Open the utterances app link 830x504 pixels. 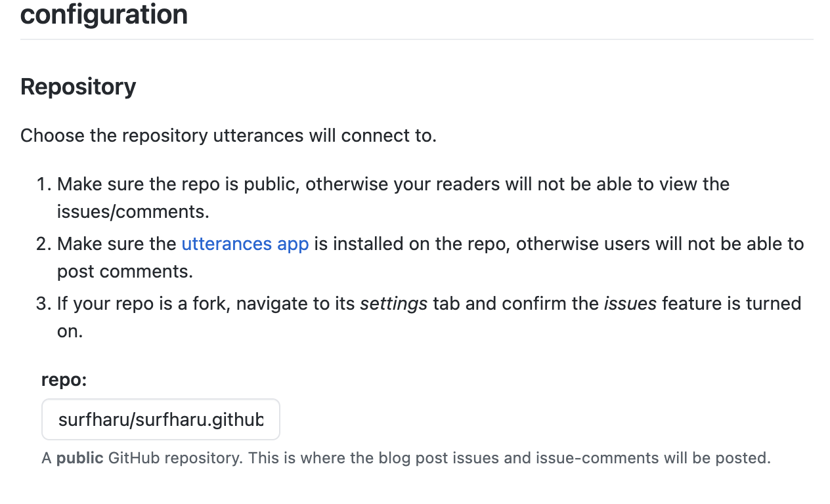point(245,244)
